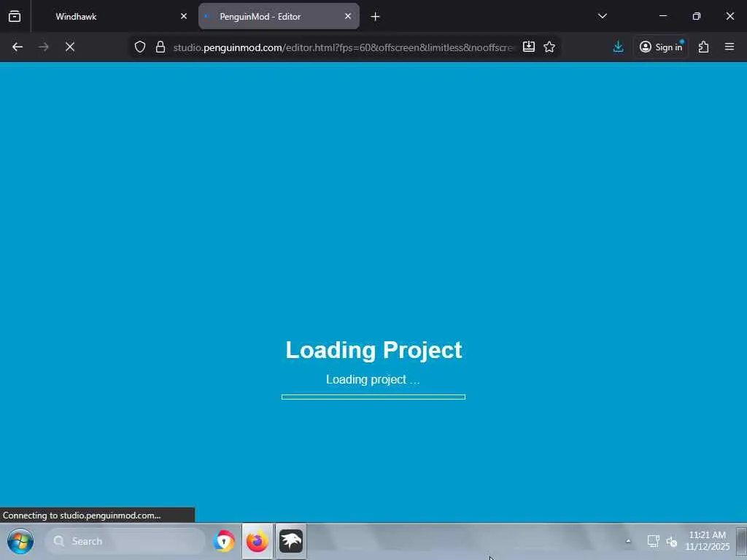
Task: Expand the list all tabs chevron
Action: pyautogui.click(x=602, y=16)
